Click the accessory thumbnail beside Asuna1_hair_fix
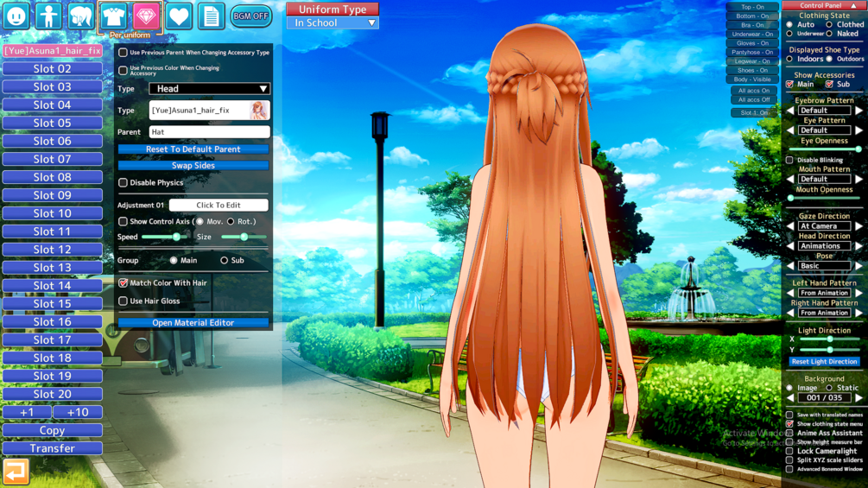Image resolution: width=868 pixels, height=488 pixels. pyautogui.click(x=258, y=110)
